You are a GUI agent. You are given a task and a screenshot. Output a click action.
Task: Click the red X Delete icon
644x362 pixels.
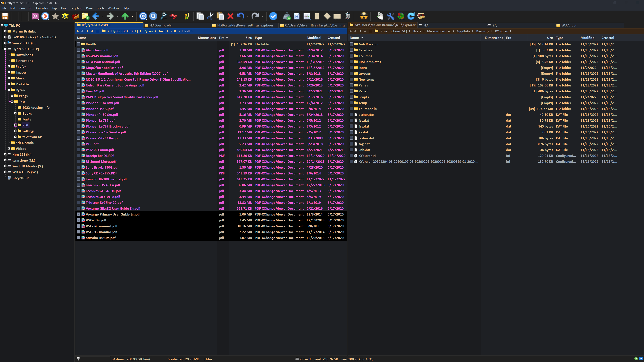tap(230, 16)
